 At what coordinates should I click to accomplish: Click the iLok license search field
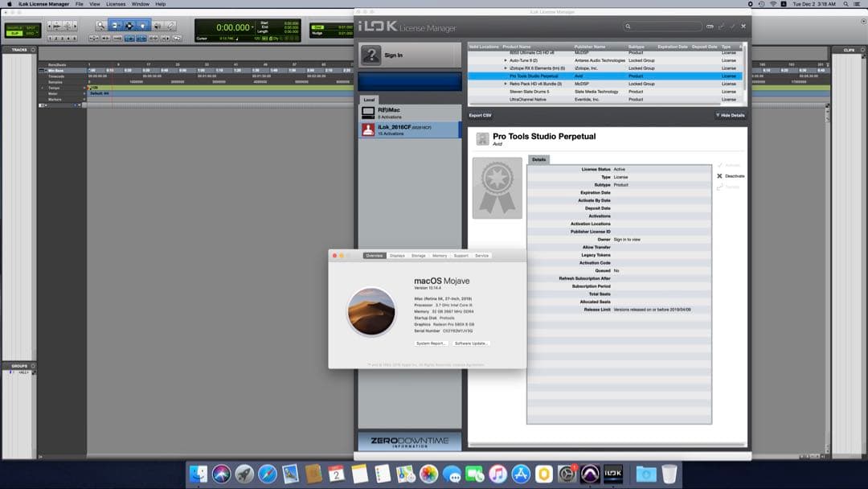pyautogui.click(x=663, y=27)
